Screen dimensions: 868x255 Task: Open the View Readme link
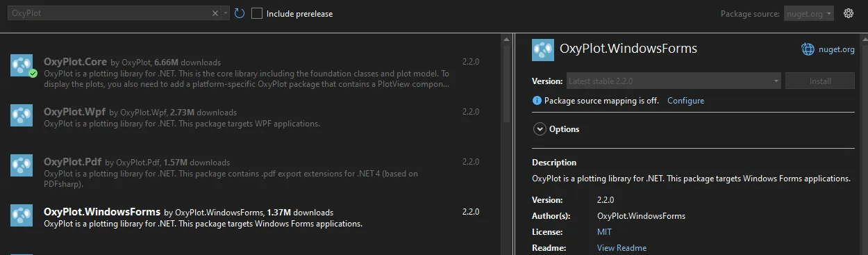tap(621, 248)
